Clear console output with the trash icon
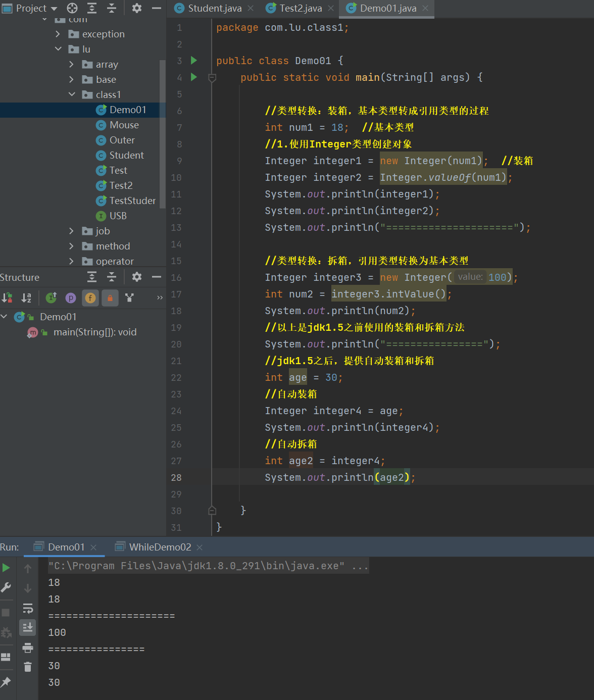This screenshot has height=700, width=594. click(x=28, y=667)
